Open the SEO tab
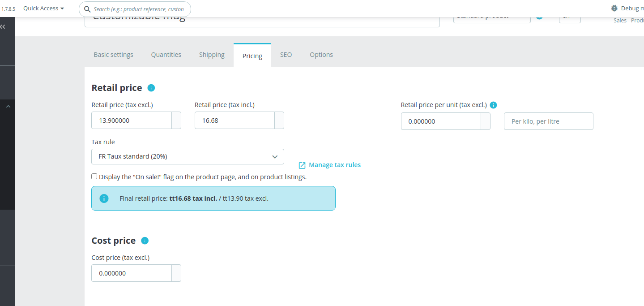Image resolution: width=644 pixels, height=306 pixels. click(x=286, y=54)
